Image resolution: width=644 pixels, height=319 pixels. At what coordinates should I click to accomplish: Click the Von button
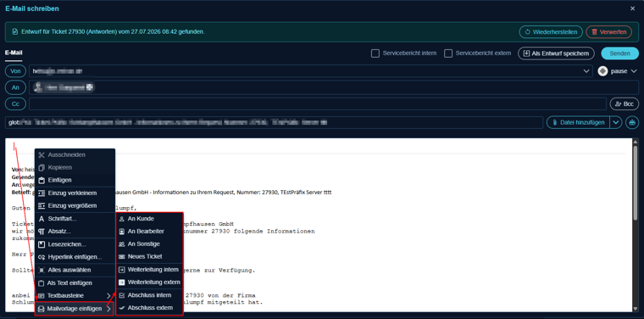coord(15,71)
